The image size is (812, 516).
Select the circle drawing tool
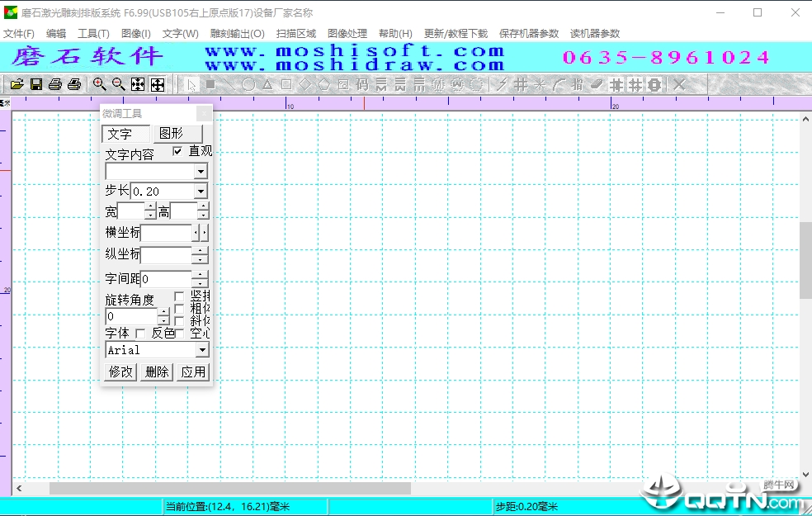point(248,84)
